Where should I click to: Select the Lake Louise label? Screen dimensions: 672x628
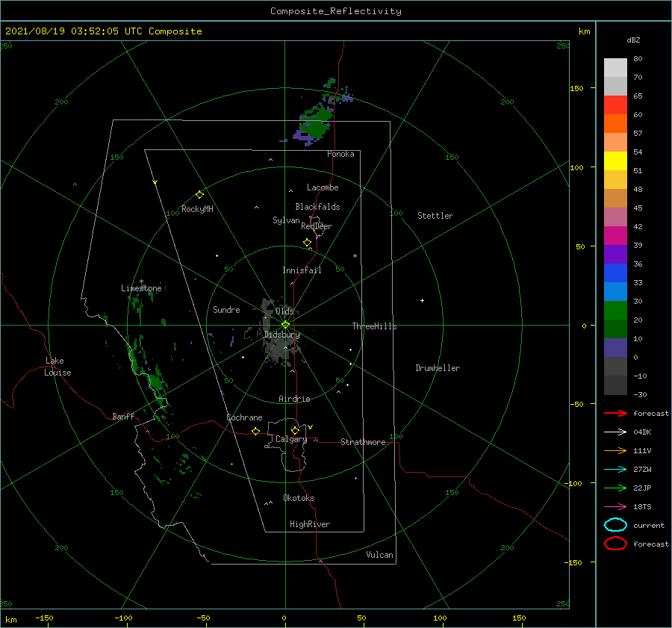tap(57, 367)
